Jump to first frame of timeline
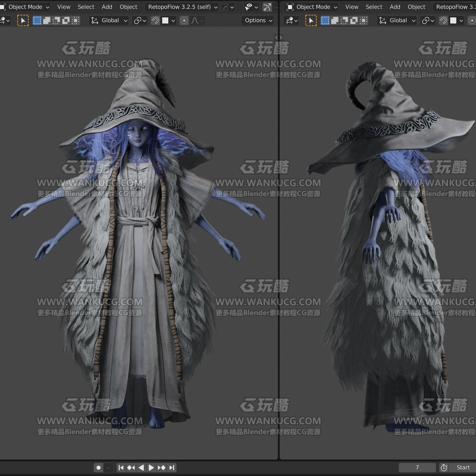The image size is (476, 476). coord(121,468)
